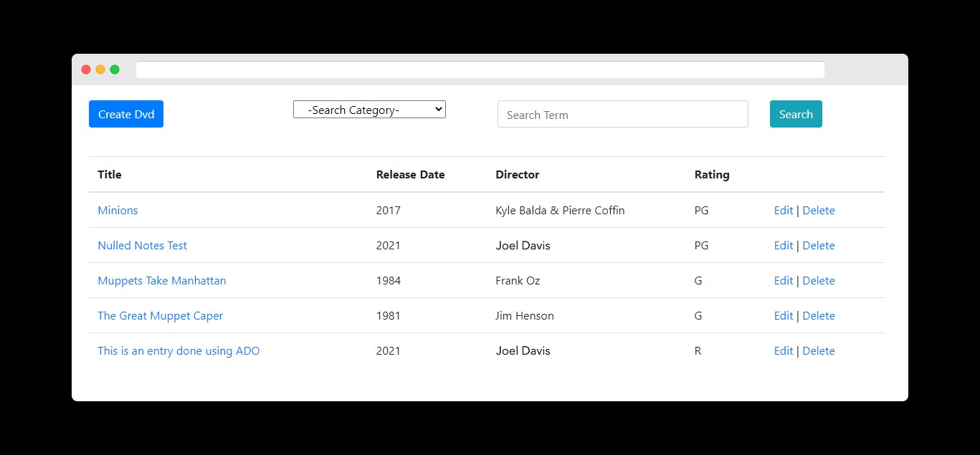Select the Frank Oz director cell
This screenshot has width=980, height=455.
pos(518,280)
